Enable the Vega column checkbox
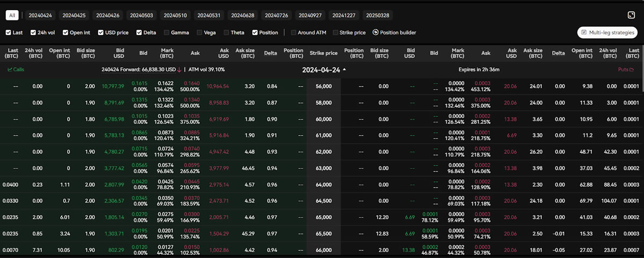644x258 pixels. pyautogui.click(x=200, y=33)
